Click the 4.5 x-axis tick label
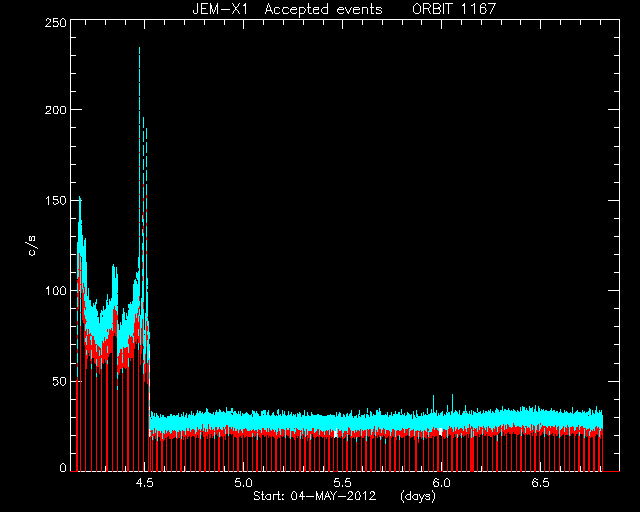 144,483
